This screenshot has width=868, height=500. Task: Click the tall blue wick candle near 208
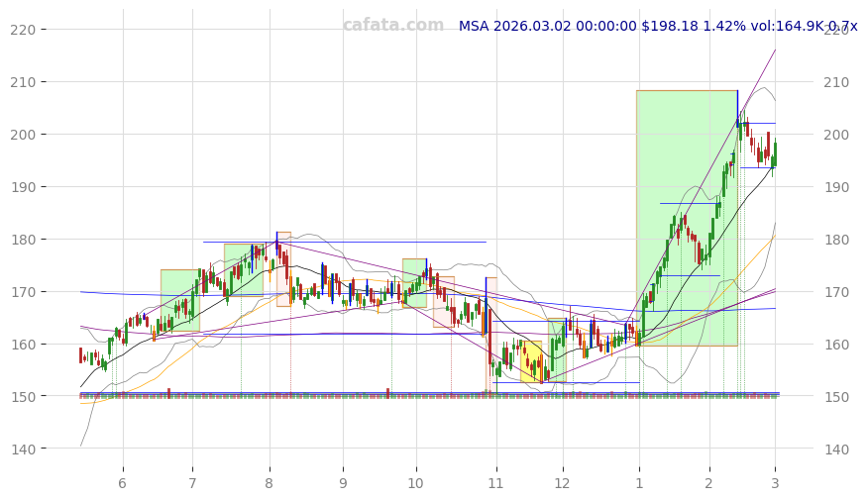pyautogui.click(x=737, y=102)
